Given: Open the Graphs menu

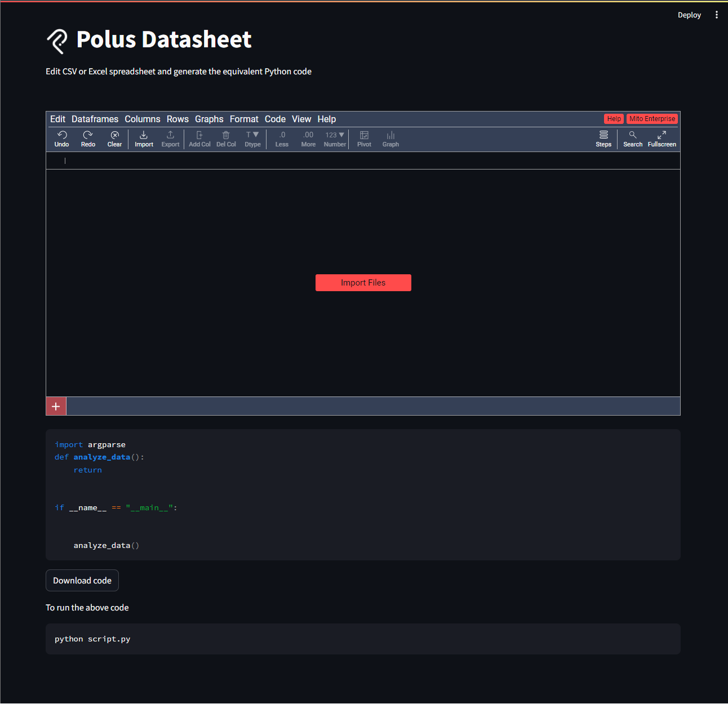Looking at the screenshot, I should click(x=209, y=119).
